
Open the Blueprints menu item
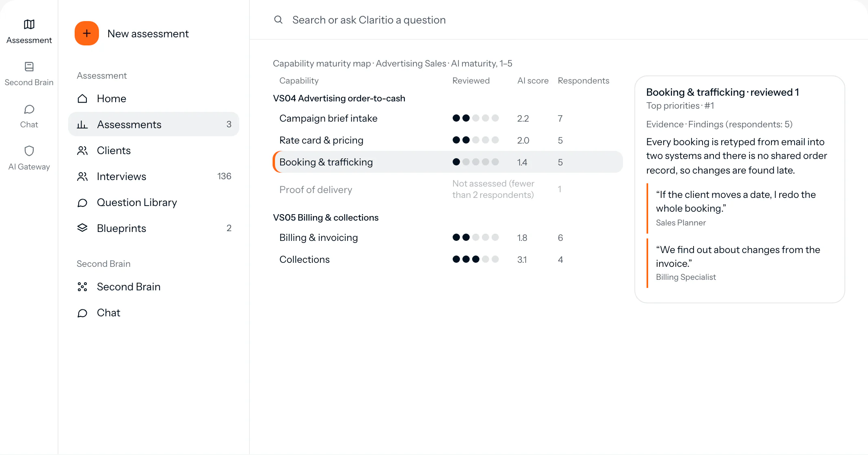[x=154, y=228]
